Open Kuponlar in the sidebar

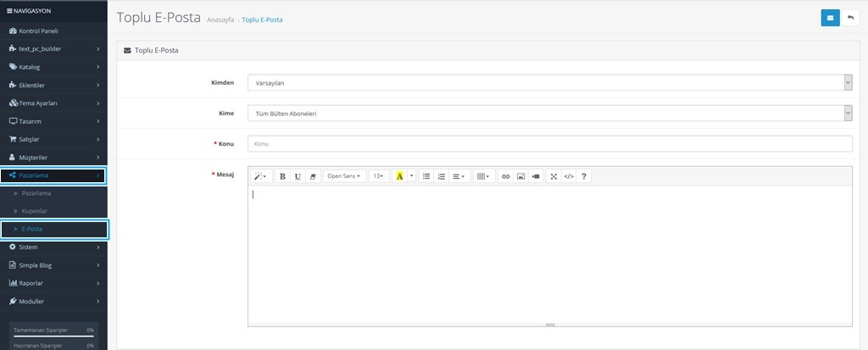[x=34, y=210]
